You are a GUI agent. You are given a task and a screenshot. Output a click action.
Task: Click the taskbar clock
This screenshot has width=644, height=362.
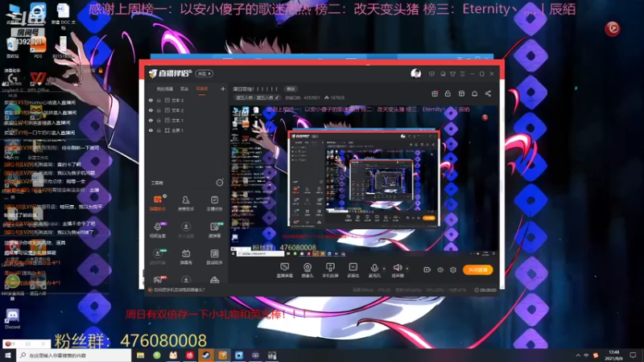pyautogui.click(x=614, y=355)
